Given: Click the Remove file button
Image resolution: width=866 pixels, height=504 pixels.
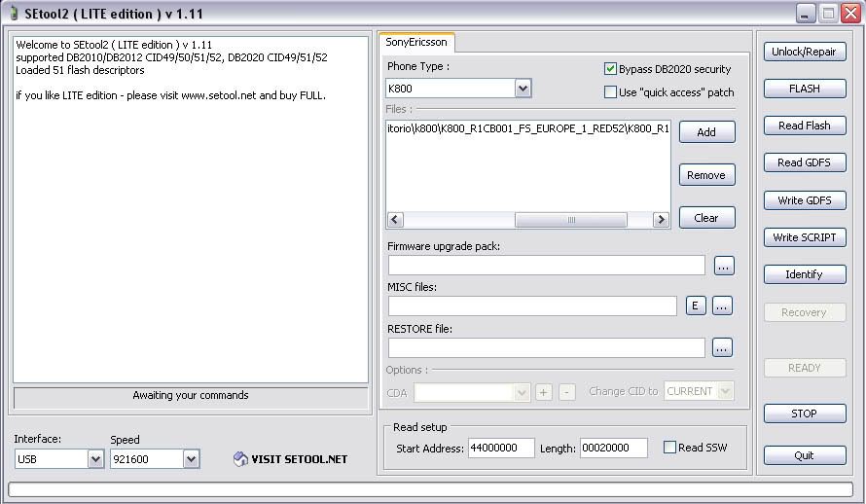Looking at the screenshot, I should (707, 175).
